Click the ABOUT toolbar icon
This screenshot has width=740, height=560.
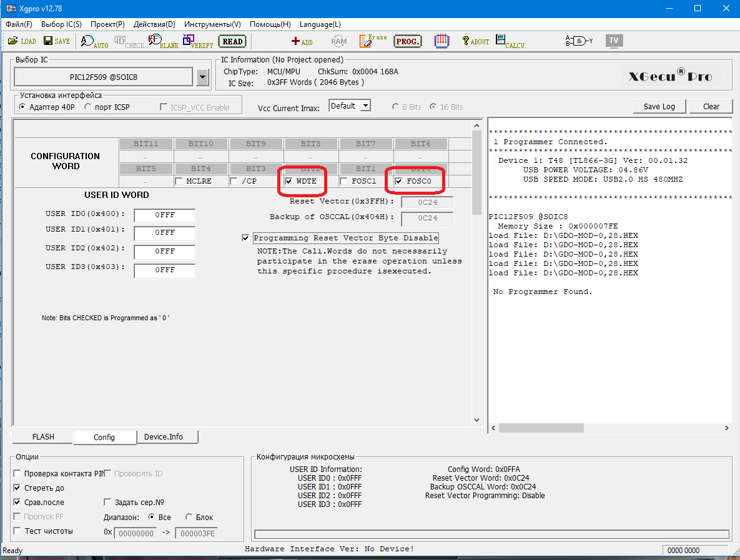point(475,41)
